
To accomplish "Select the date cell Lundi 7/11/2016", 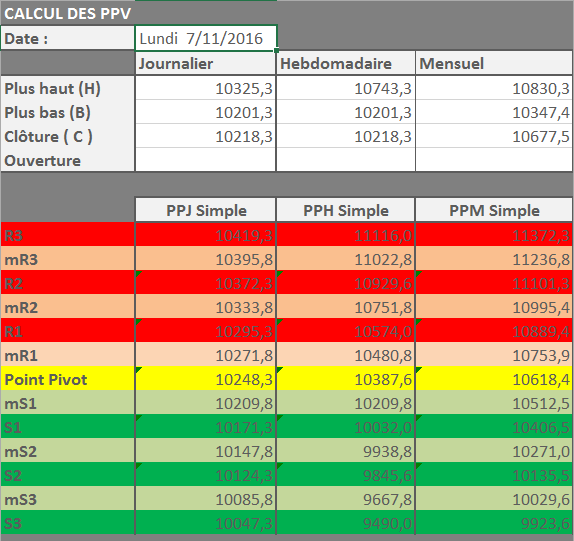I will click(206, 38).
